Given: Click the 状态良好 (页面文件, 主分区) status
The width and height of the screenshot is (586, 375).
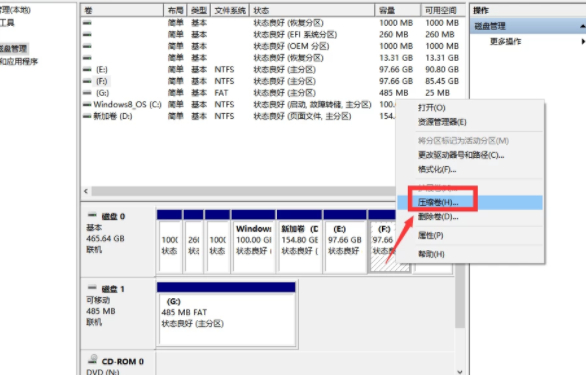Looking at the screenshot, I should coord(302,116).
